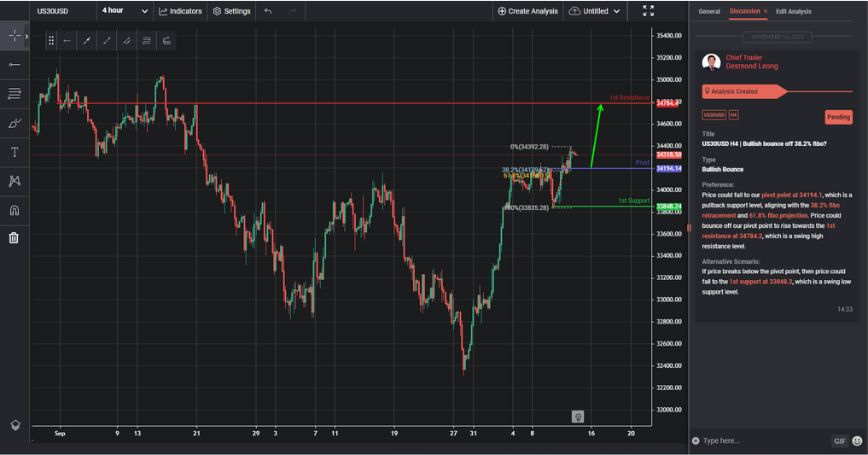Click the H4 timeframe tag

pos(733,115)
